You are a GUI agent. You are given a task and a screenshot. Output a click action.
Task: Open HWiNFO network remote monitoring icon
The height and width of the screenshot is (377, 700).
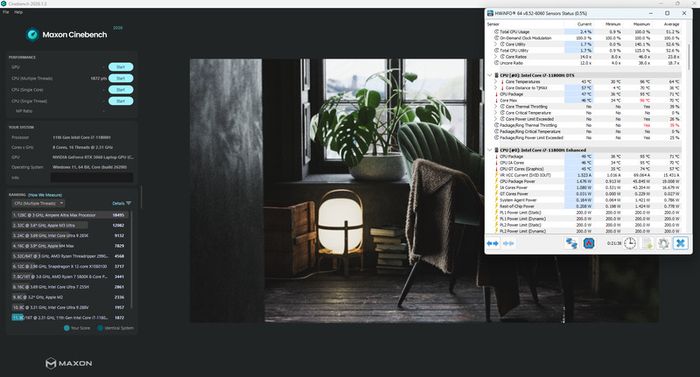[571, 243]
